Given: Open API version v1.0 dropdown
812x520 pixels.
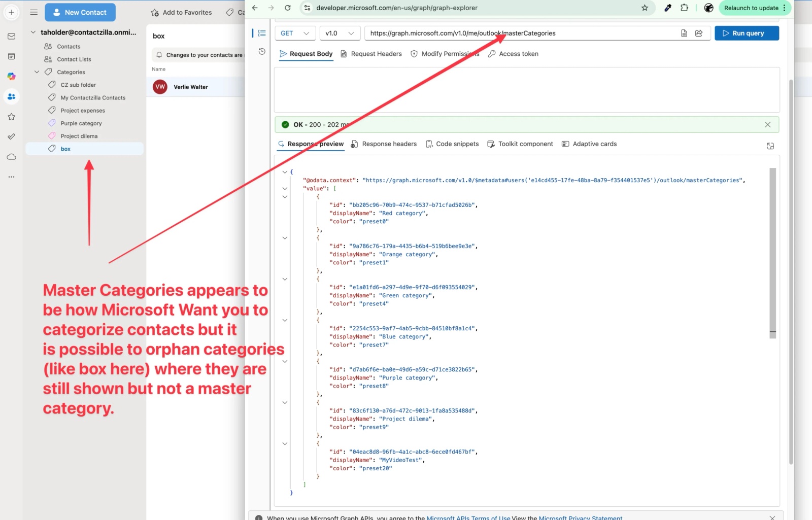Looking at the screenshot, I should point(340,33).
